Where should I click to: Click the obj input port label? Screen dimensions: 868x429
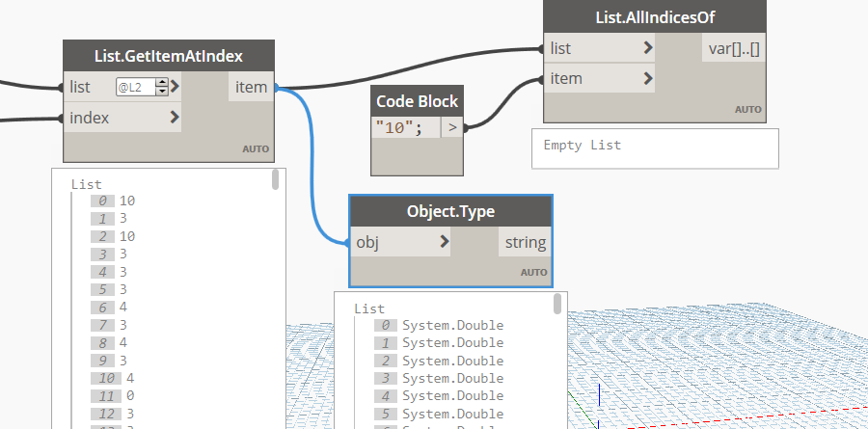367,242
